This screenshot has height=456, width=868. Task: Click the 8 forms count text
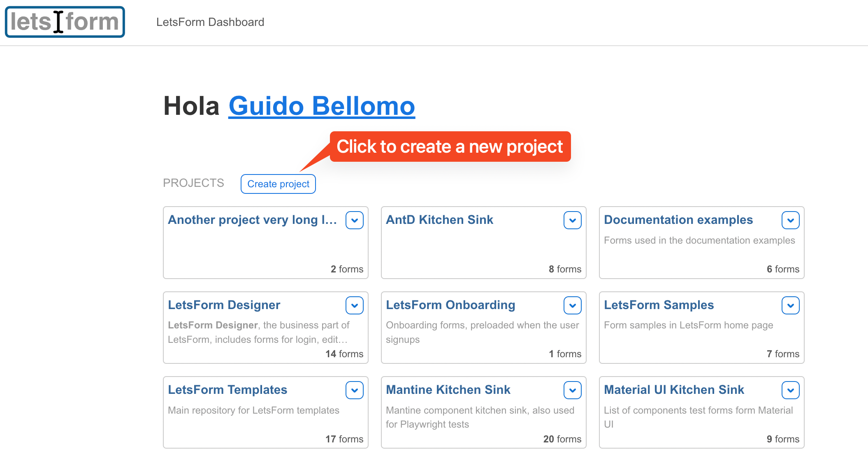[565, 269]
